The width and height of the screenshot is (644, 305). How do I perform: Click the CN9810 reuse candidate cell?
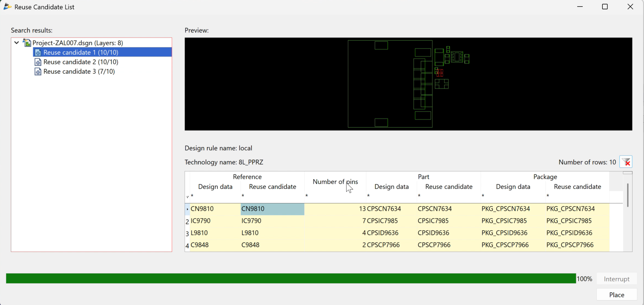tap(272, 209)
